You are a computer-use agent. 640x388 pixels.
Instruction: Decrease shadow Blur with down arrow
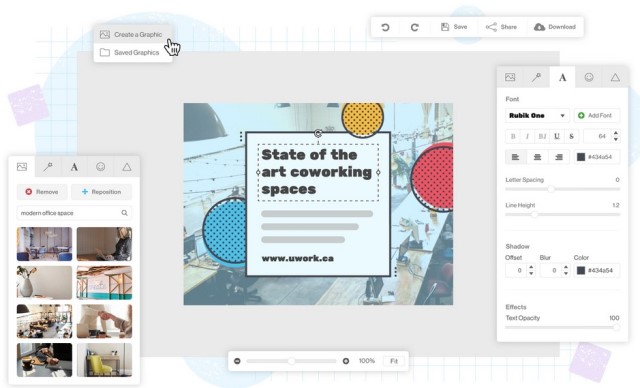coord(566,274)
